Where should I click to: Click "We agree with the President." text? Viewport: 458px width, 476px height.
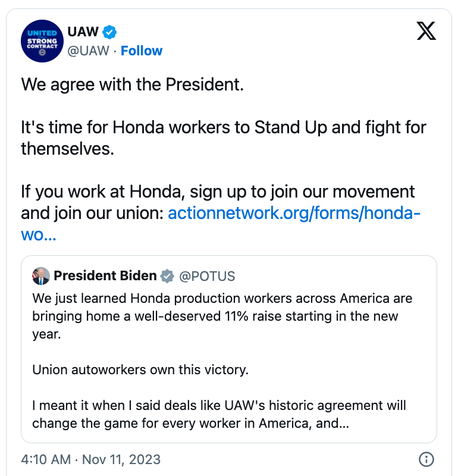tap(133, 84)
